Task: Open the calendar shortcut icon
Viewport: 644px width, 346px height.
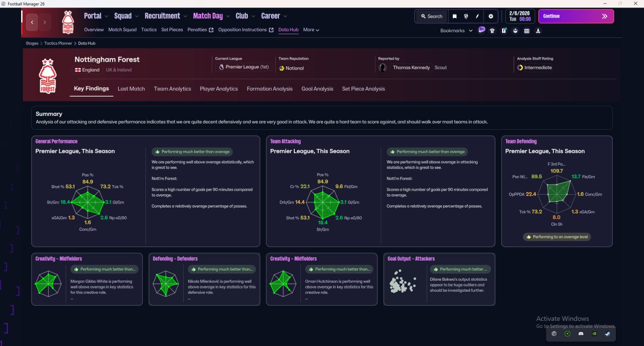Action: [527, 31]
